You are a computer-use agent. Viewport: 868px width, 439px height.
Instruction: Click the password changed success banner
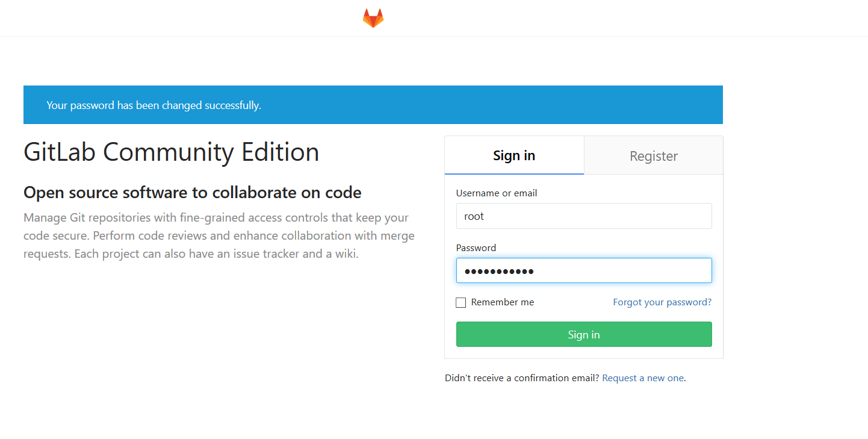coord(373,105)
